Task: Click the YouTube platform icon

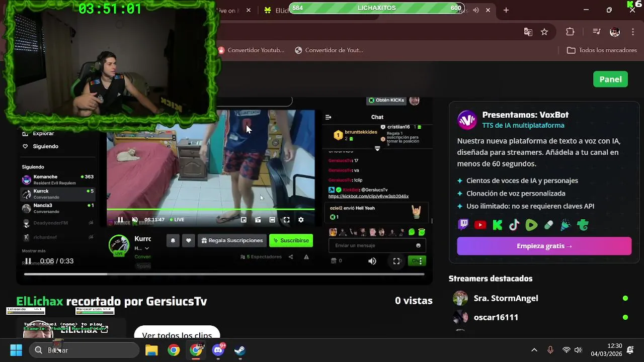Action: pyautogui.click(x=480, y=225)
